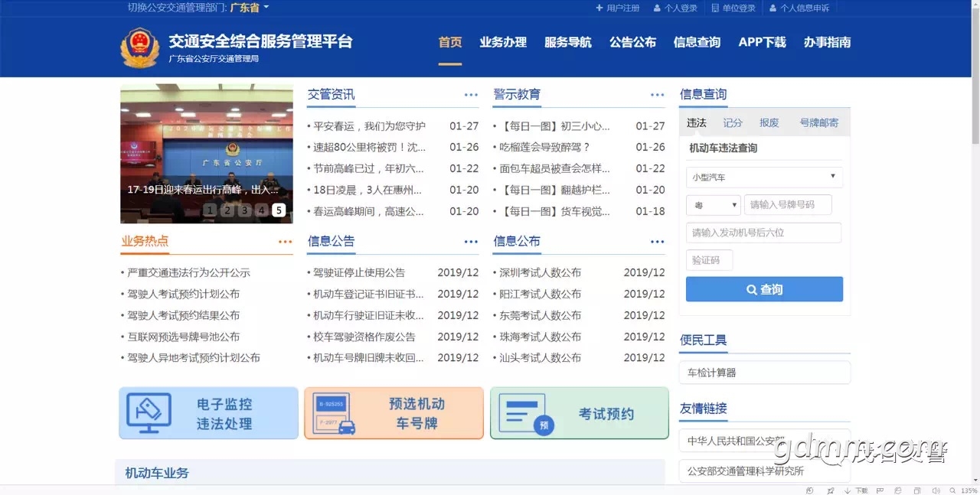
Task: Click browser status bar download arrow
Action: (x=848, y=490)
